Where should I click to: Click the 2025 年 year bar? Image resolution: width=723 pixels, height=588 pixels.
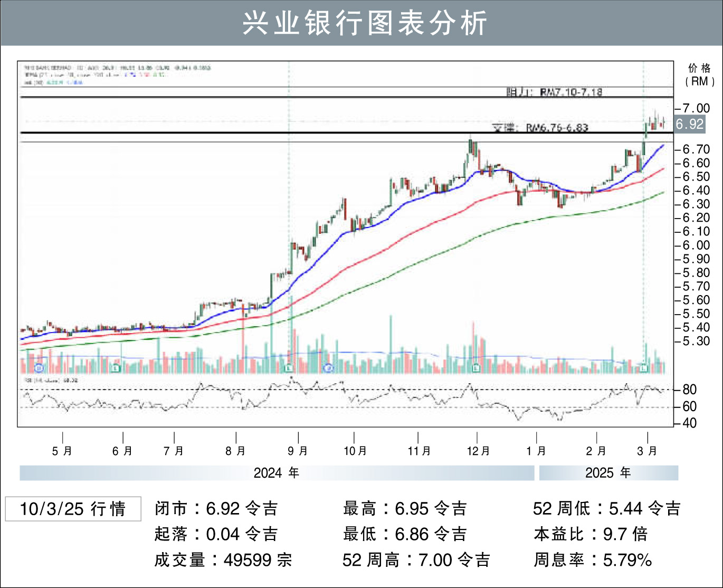[x=608, y=473]
